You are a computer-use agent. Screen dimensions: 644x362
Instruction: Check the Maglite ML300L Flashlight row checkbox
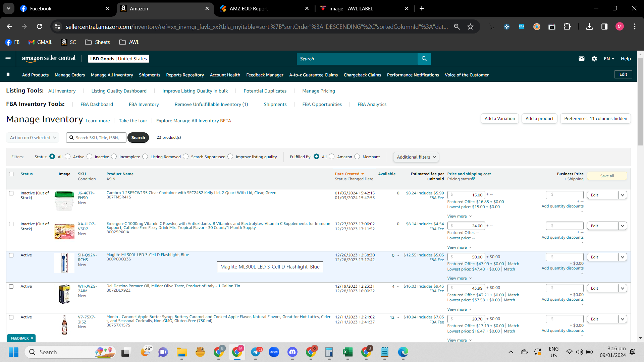point(11,255)
